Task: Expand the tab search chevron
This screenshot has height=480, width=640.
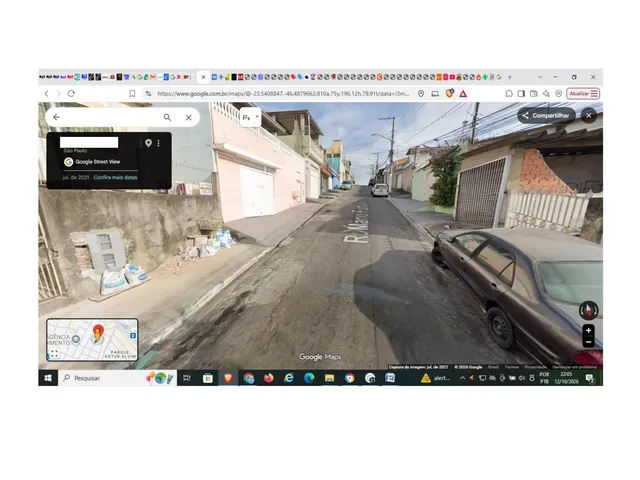Action: [x=540, y=77]
